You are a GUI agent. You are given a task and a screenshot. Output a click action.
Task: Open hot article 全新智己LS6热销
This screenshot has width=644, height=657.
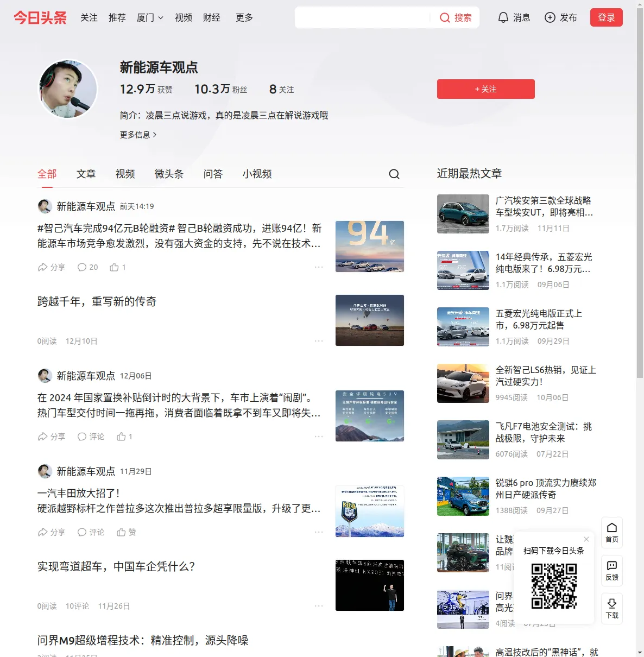546,376
